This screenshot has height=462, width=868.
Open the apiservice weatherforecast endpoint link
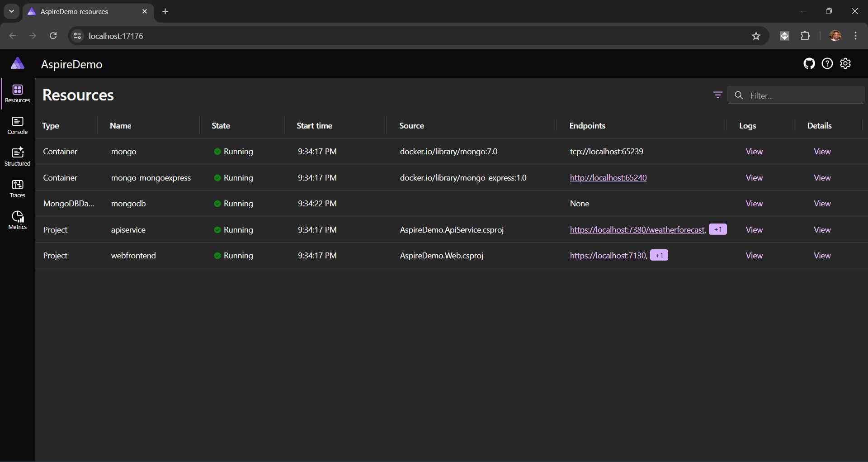coord(637,230)
